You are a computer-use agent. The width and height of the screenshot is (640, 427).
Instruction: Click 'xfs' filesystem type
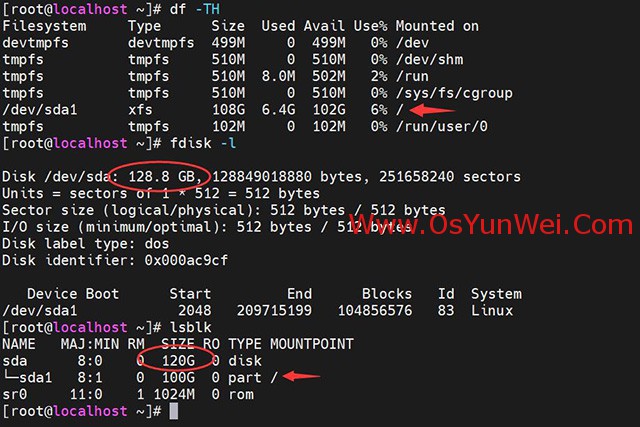click(140, 110)
